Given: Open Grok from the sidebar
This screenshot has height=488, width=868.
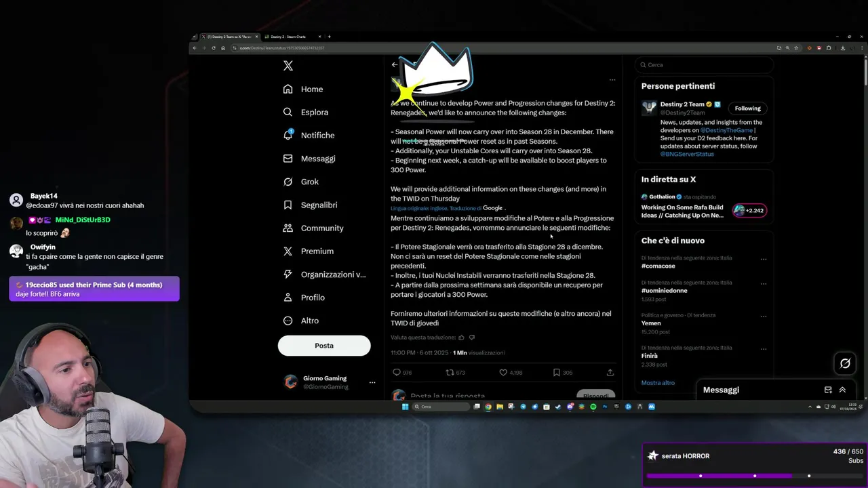Looking at the screenshot, I should coord(301,182).
